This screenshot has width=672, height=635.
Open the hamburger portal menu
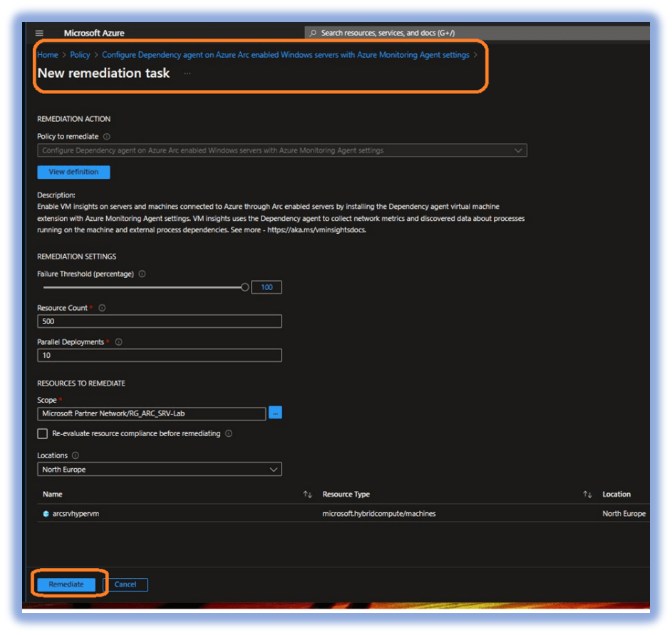39,33
